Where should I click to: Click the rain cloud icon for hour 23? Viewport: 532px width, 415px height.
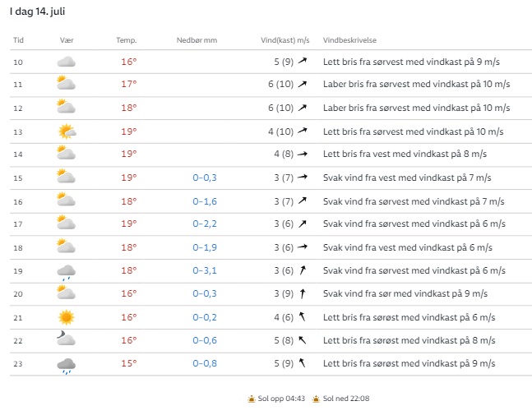pyautogui.click(x=67, y=364)
